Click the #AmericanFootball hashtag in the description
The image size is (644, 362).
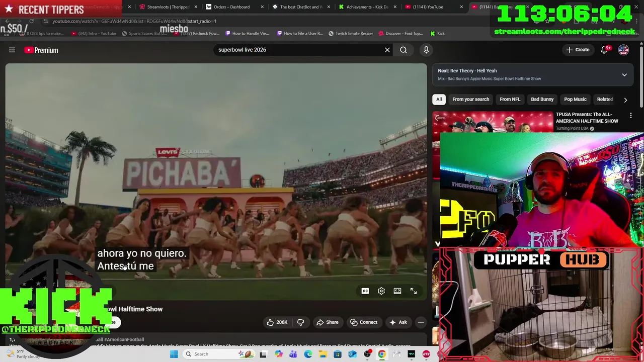[x=124, y=340]
